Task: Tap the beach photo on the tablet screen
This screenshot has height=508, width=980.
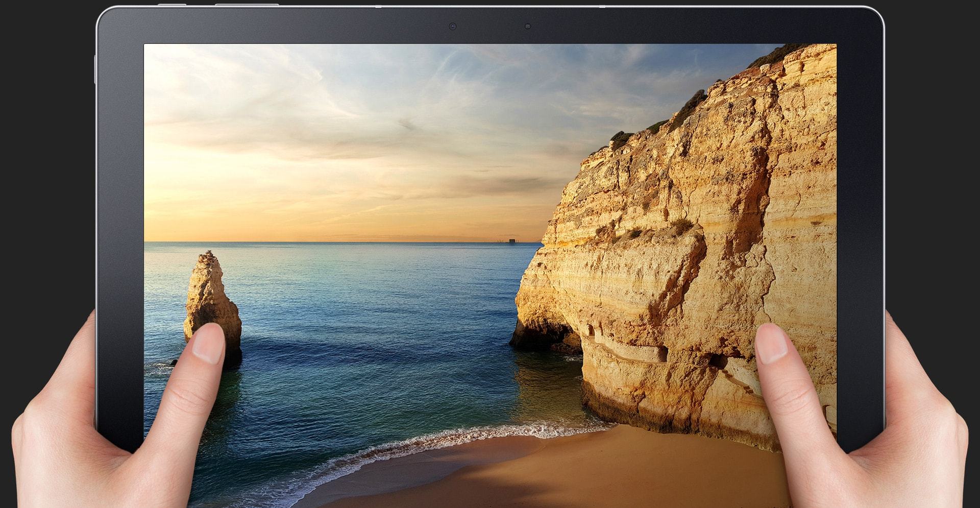Action: tap(490, 276)
